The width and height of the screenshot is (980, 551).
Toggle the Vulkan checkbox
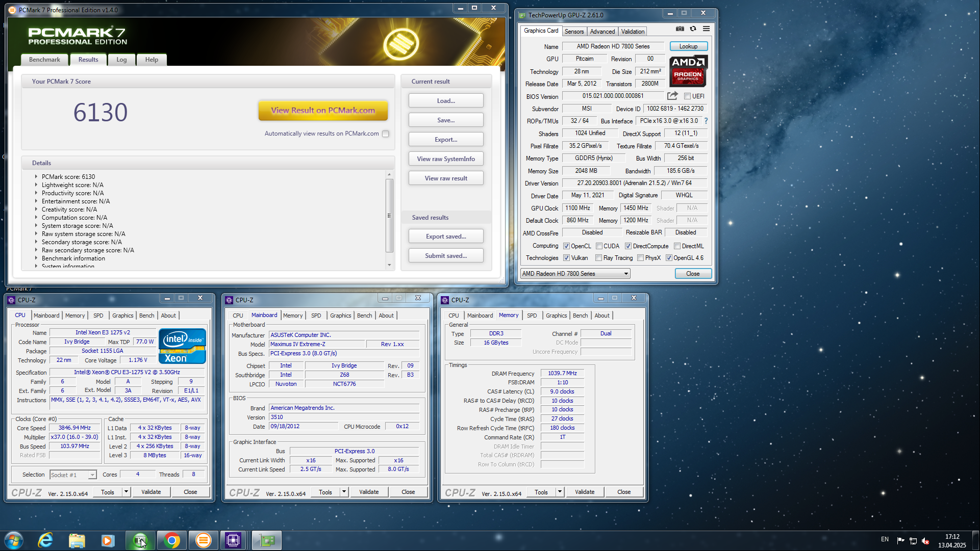pos(566,257)
